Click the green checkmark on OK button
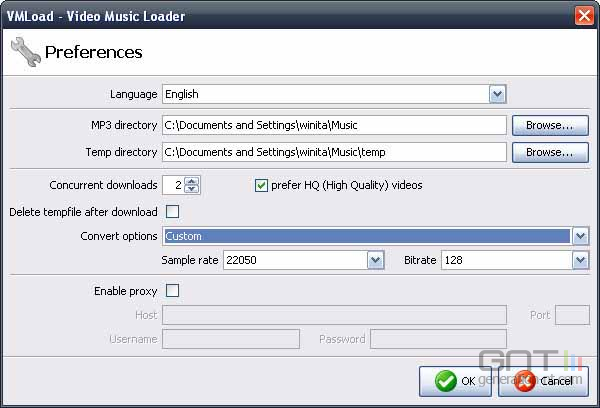Image resolution: width=600 pixels, height=408 pixels. tap(446, 381)
